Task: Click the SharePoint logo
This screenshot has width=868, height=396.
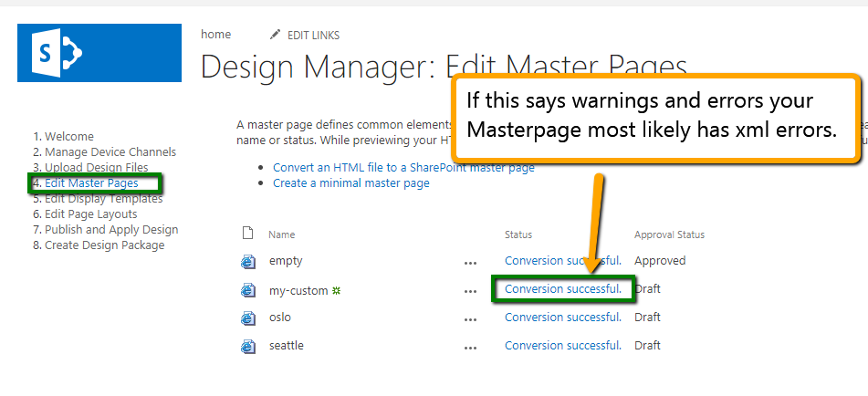Action: click(x=99, y=53)
